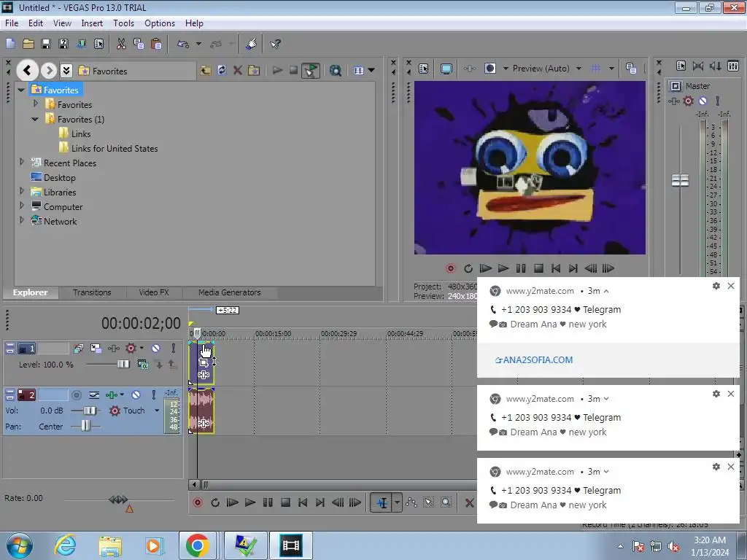Click timeline Delete X icon
Screen dimensions: 747x560
pyautogui.click(x=469, y=502)
